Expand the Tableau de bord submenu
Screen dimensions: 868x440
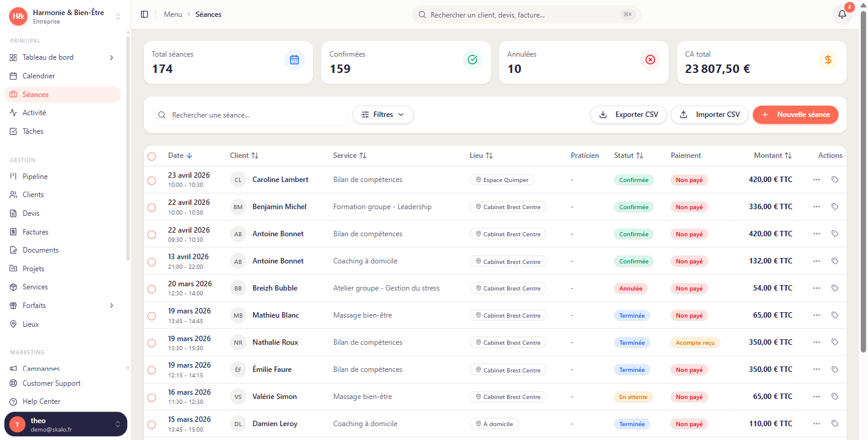click(x=112, y=58)
